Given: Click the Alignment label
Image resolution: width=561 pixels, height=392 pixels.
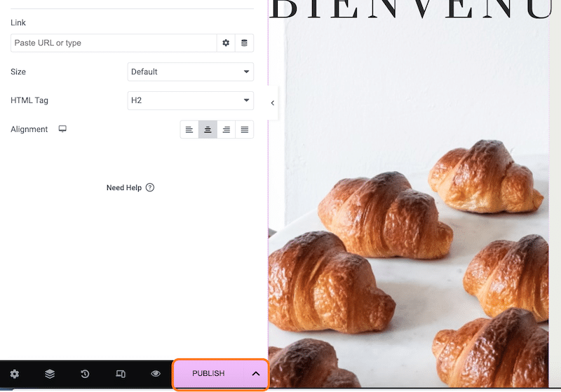Looking at the screenshot, I should coord(29,130).
